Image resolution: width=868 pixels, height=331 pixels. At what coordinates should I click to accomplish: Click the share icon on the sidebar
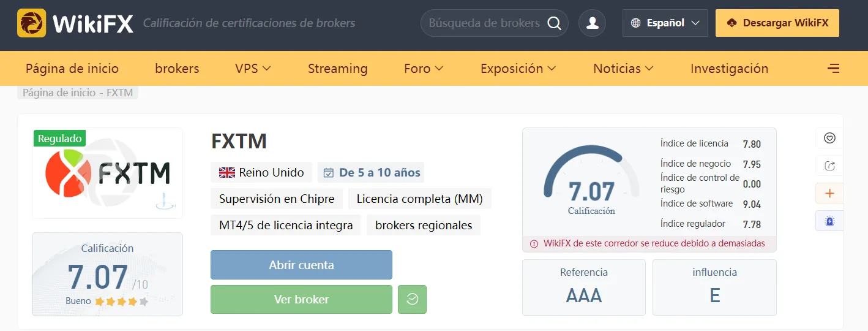(x=829, y=165)
